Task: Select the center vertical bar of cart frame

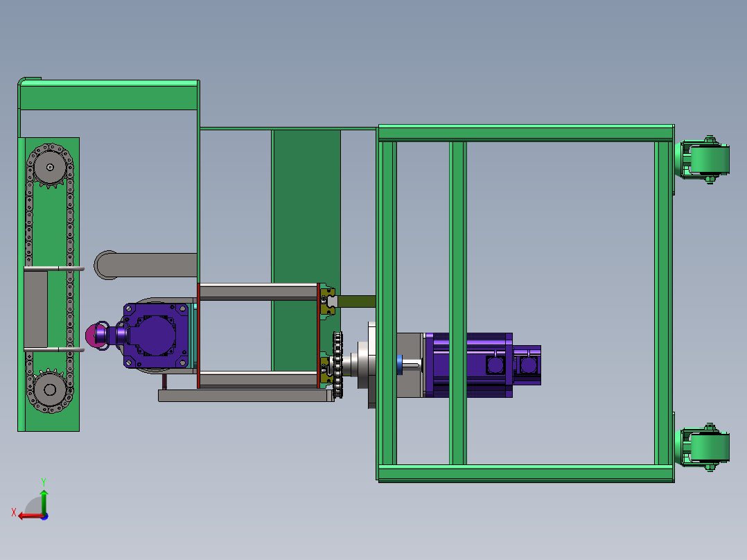Action: point(458,303)
